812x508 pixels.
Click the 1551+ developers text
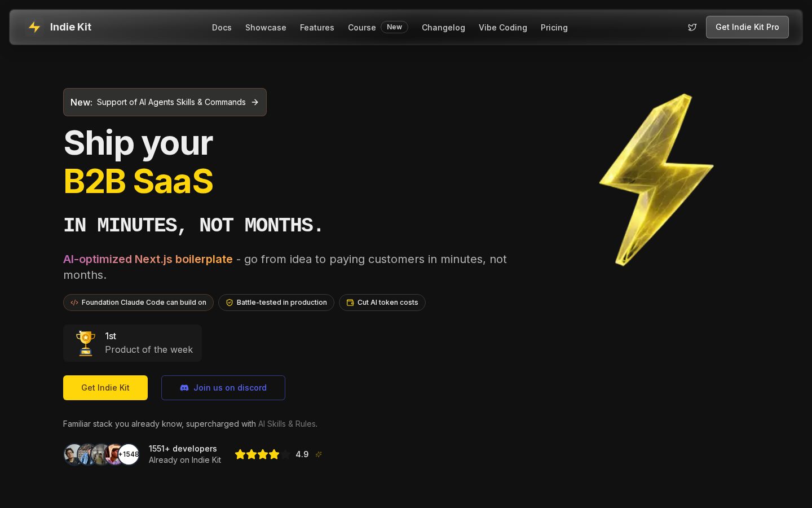click(183, 449)
